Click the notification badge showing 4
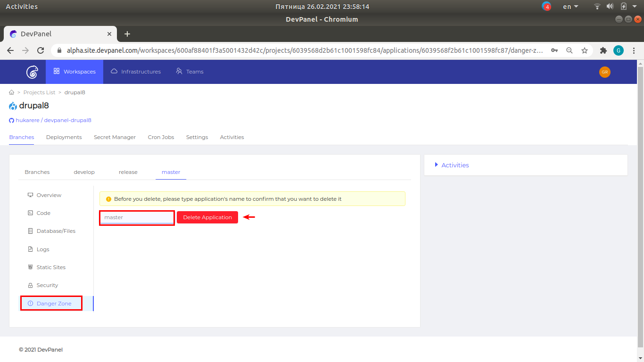The image size is (644, 362). tap(546, 6)
